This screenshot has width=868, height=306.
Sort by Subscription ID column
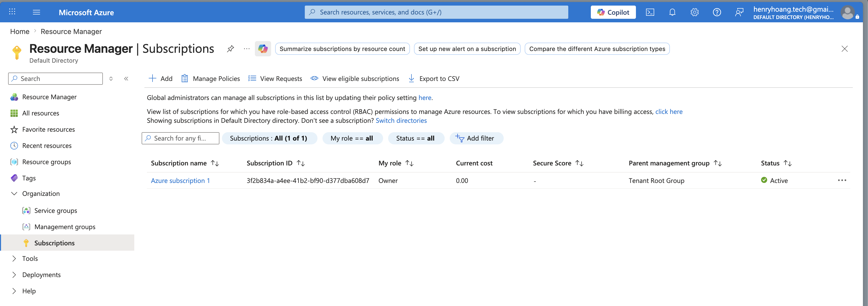(x=276, y=163)
